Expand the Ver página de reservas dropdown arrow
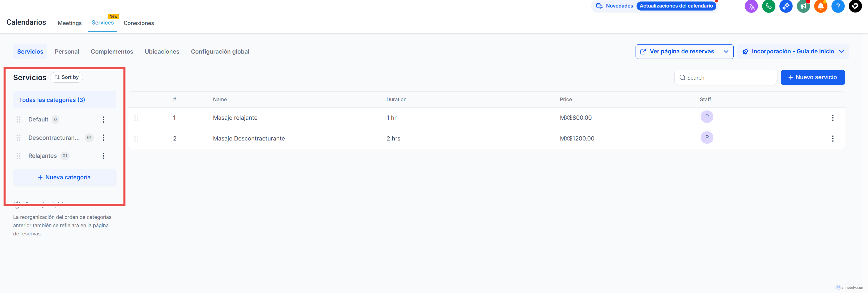The height and width of the screenshot is (293, 868). pyautogui.click(x=726, y=52)
